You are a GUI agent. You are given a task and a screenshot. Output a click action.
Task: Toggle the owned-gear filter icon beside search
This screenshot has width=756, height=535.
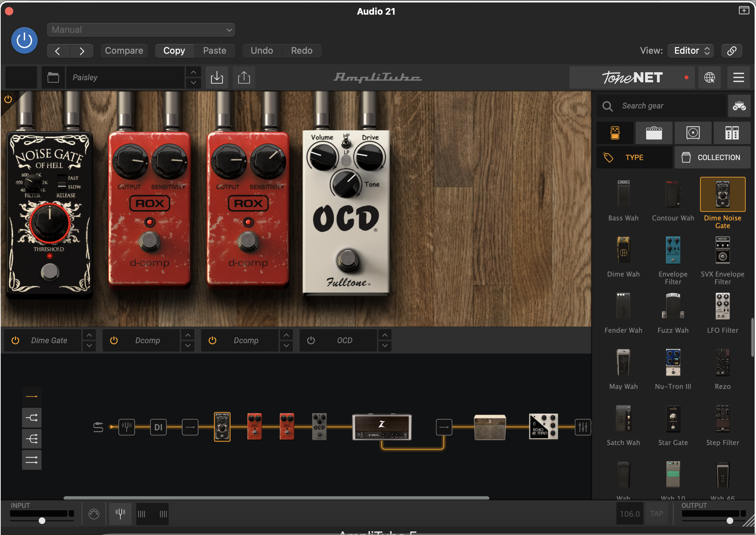tap(739, 106)
